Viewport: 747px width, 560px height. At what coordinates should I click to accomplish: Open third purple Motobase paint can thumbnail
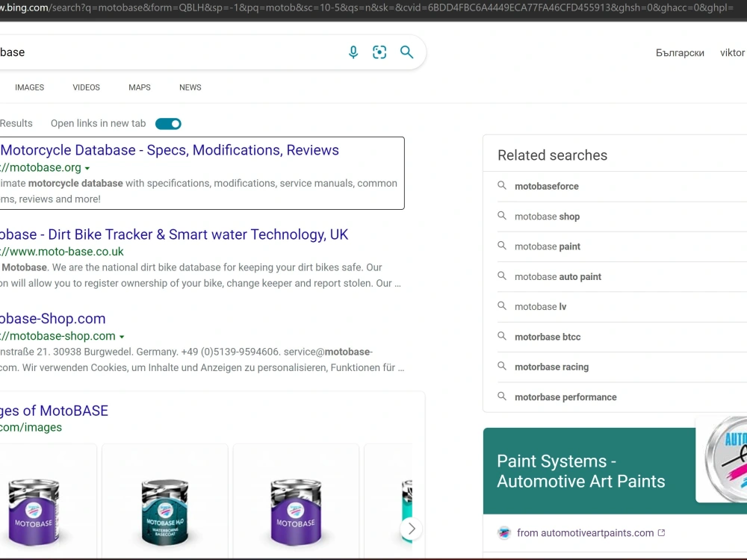coord(296,511)
